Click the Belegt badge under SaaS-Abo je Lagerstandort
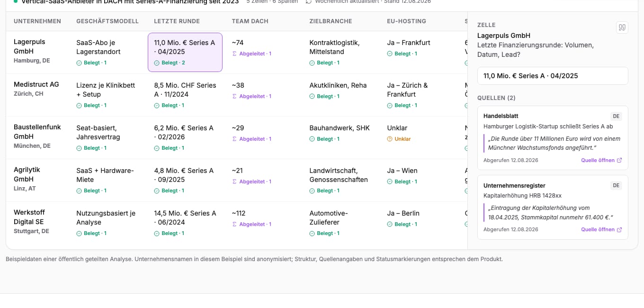 click(91, 63)
